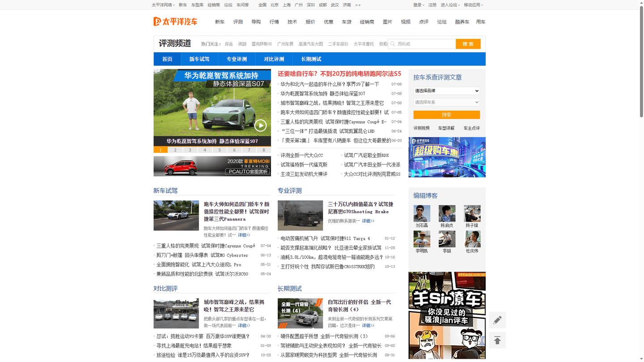644x362 pixels.
Task: Open the 超级购车惠 advertisement banner
Action: pyautogui.click(x=447, y=157)
